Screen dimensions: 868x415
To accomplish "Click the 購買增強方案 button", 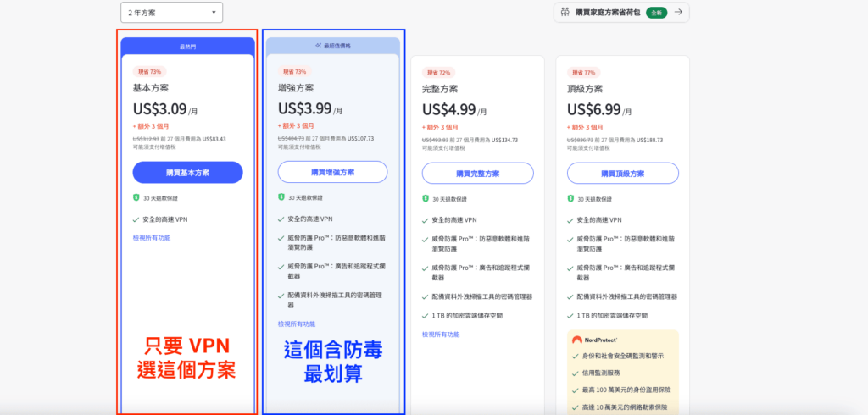I will [x=332, y=172].
